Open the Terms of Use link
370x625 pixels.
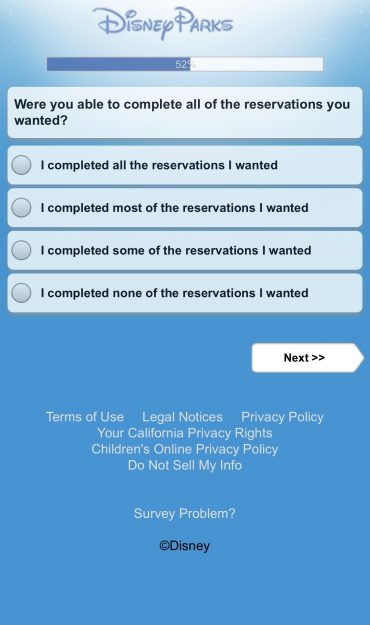pos(85,417)
